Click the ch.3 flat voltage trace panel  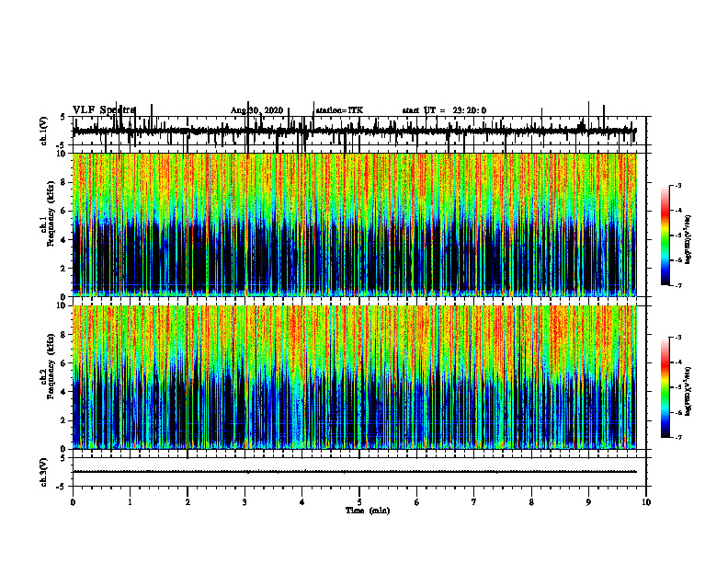pyautogui.click(x=358, y=472)
